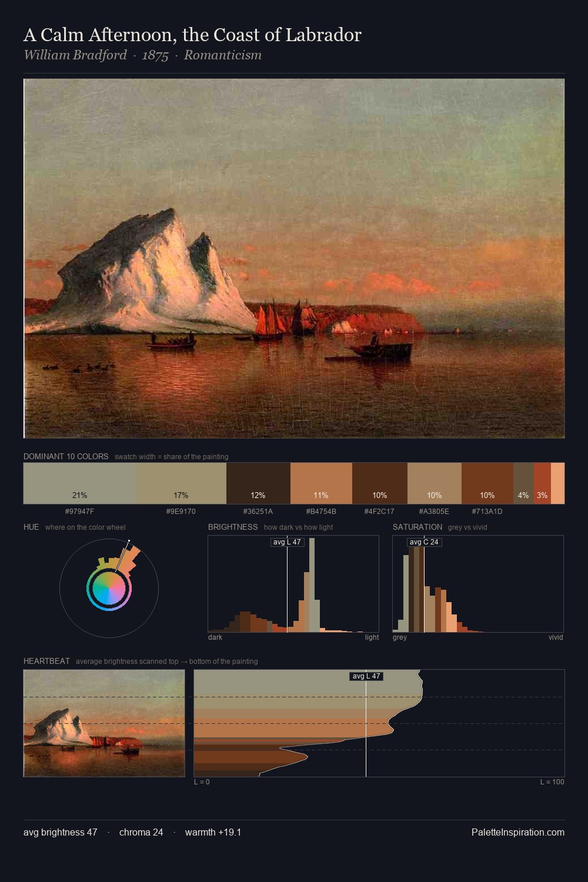Click the hex label #97947F
This screenshot has width=588, height=882.
pos(79,512)
